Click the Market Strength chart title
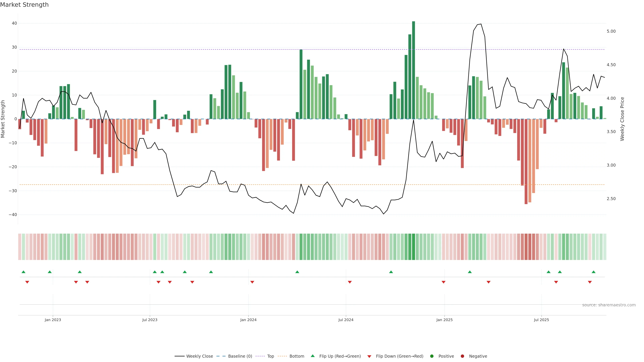644x362 pixels. (x=24, y=5)
